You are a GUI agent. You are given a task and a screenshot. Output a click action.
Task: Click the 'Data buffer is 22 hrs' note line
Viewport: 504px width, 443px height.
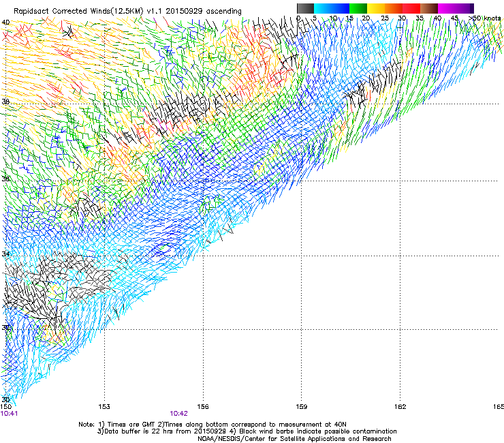(247, 431)
